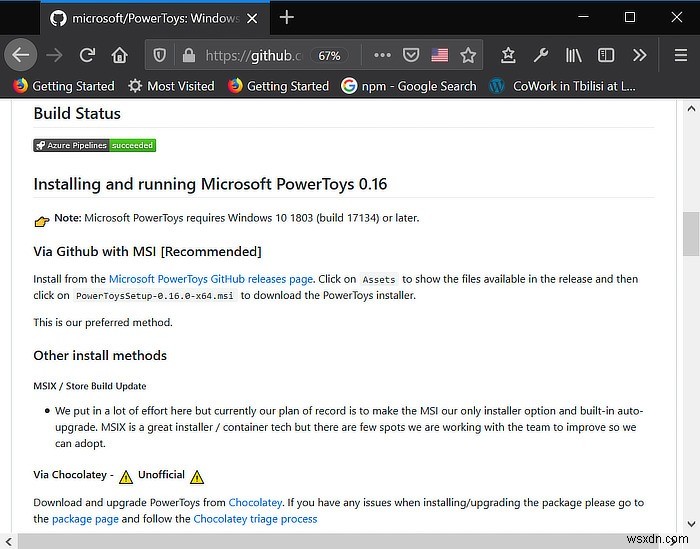Screen dimensions: 700x549
Task: Show tracking protection shield info
Action: tap(159, 55)
